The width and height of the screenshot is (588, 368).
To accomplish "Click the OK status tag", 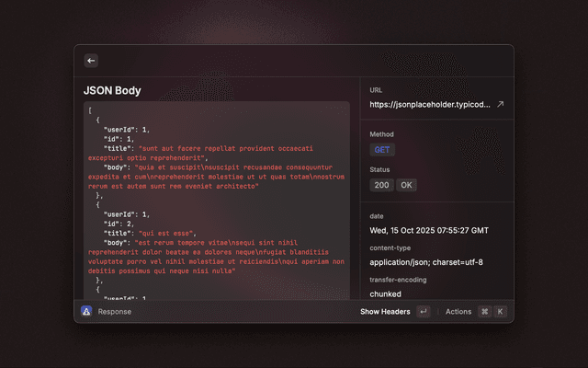I will click(x=406, y=185).
